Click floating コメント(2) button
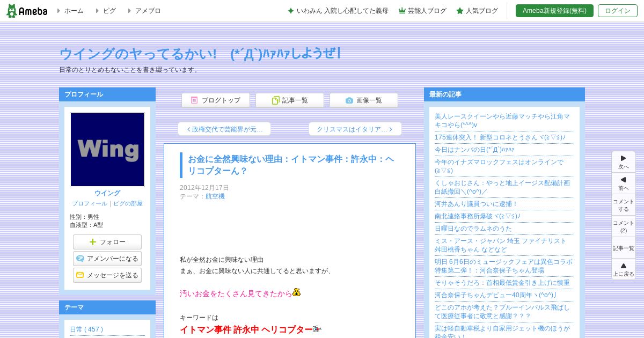The width and height of the screenshot is (644, 338). coord(624,226)
